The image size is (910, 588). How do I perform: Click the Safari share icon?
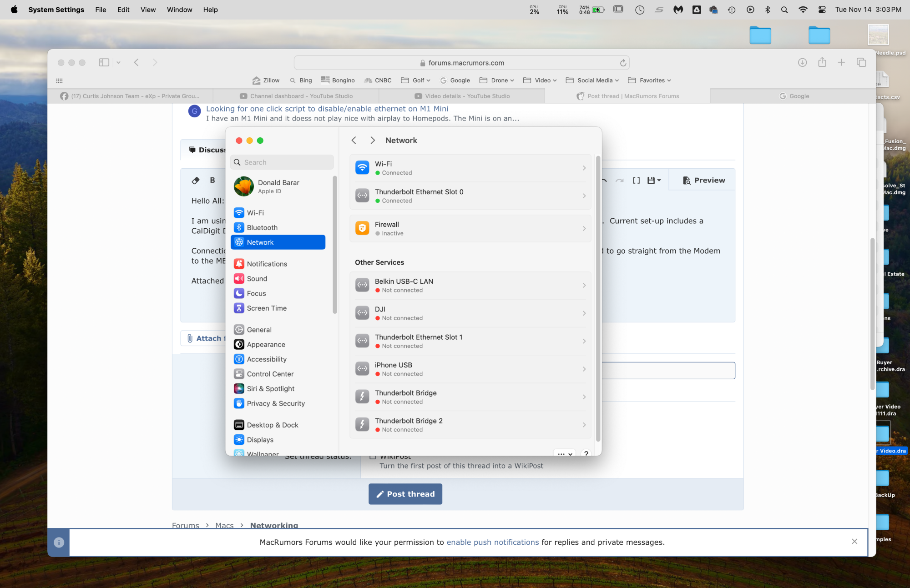tap(822, 62)
